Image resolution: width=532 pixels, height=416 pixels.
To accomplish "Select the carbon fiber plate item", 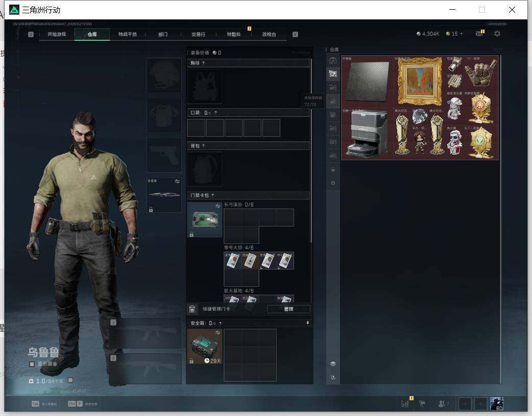I will (368, 82).
